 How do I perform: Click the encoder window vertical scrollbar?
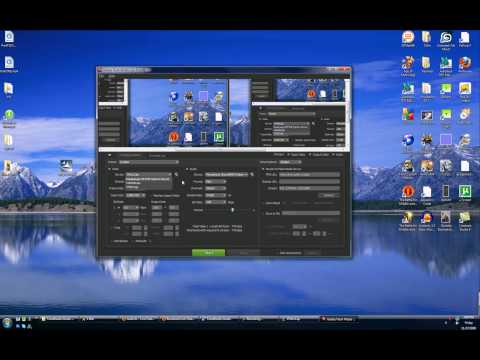pos(348,113)
